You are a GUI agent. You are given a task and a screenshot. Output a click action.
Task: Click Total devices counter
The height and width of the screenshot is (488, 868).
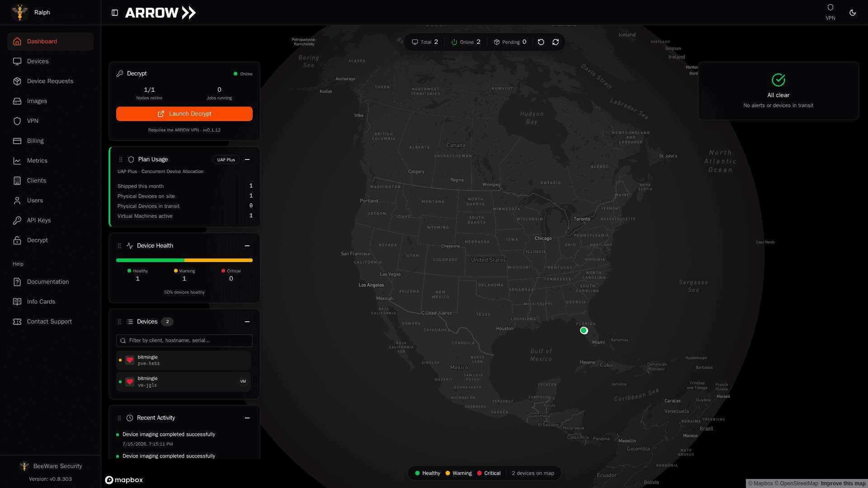pyautogui.click(x=425, y=42)
